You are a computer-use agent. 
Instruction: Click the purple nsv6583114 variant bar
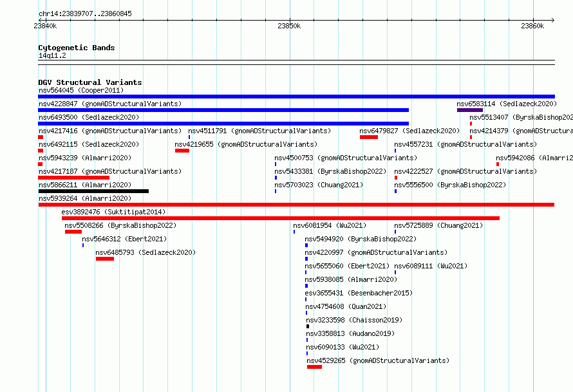pyautogui.click(x=469, y=110)
